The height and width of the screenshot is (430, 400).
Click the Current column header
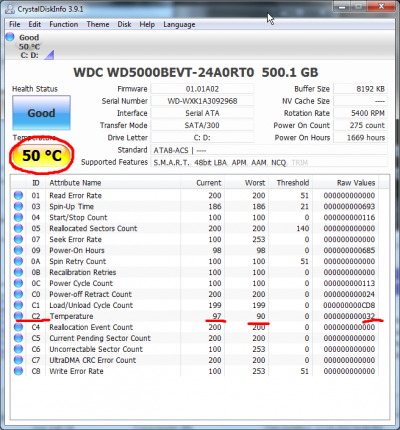pos(202,183)
